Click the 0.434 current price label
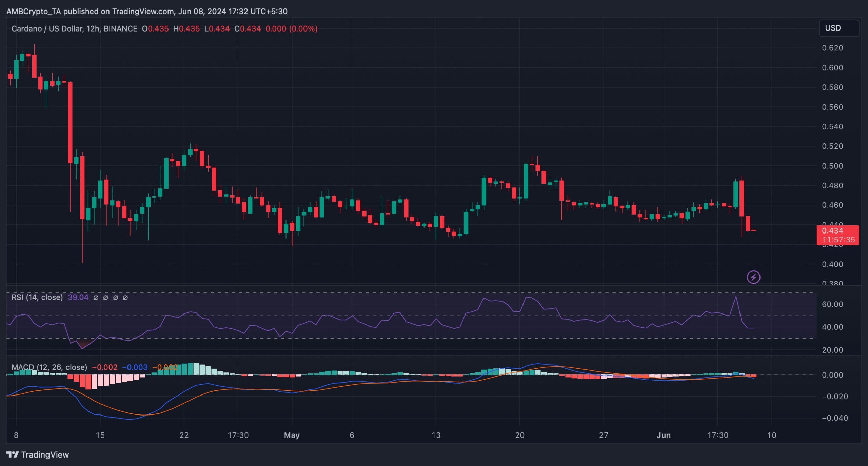Screen dimensions: 868x466 832,231
